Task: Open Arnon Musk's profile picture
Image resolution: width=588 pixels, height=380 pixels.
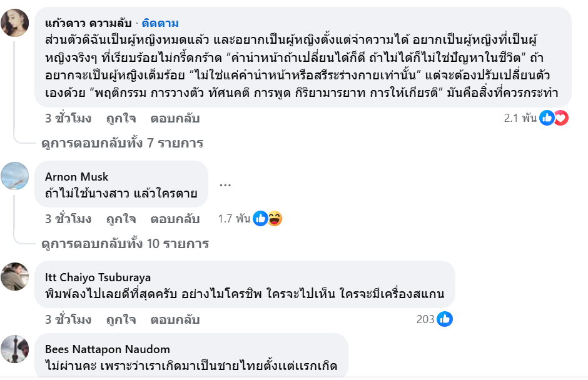Action: tap(15, 176)
